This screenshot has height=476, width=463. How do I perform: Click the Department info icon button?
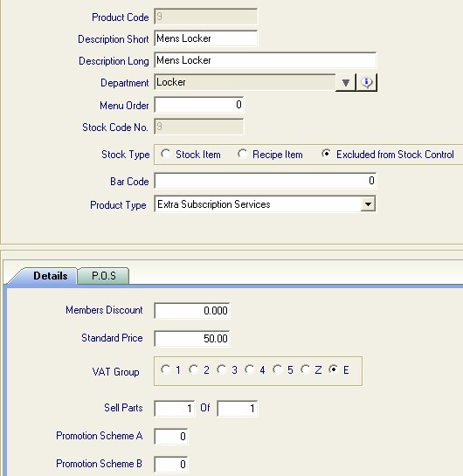pyautogui.click(x=367, y=82)
